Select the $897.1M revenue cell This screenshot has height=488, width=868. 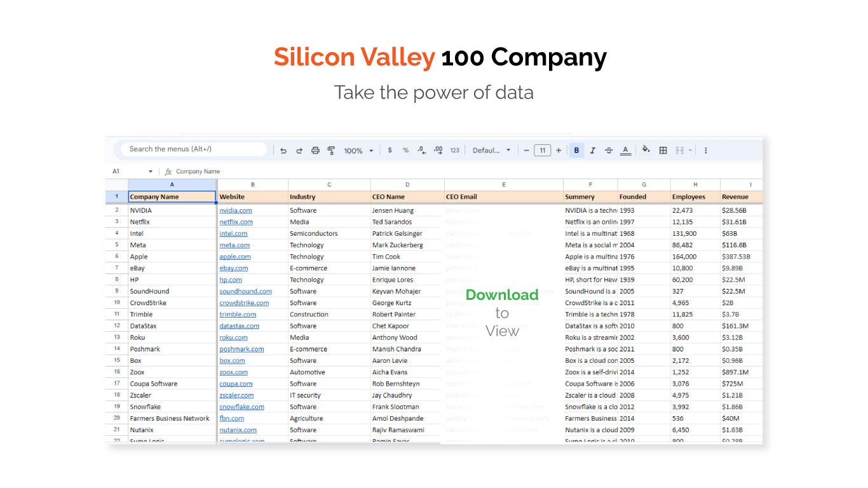click(x=742, y=372)
